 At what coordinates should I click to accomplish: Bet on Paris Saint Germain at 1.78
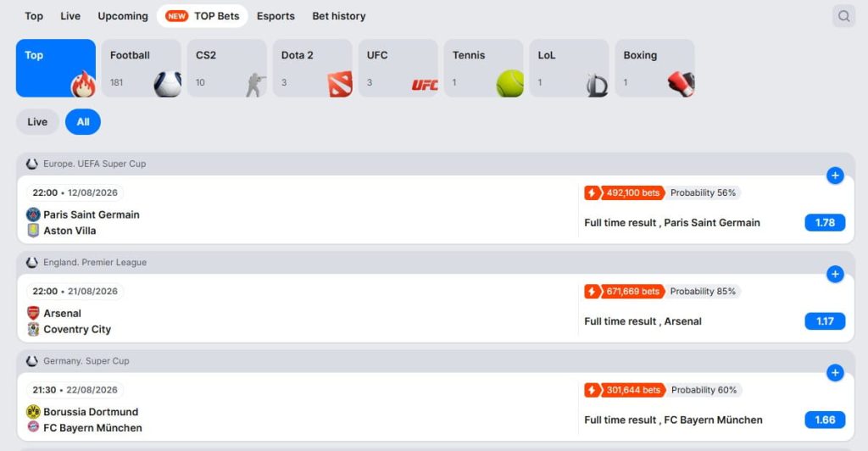click(x=825, y=222)
